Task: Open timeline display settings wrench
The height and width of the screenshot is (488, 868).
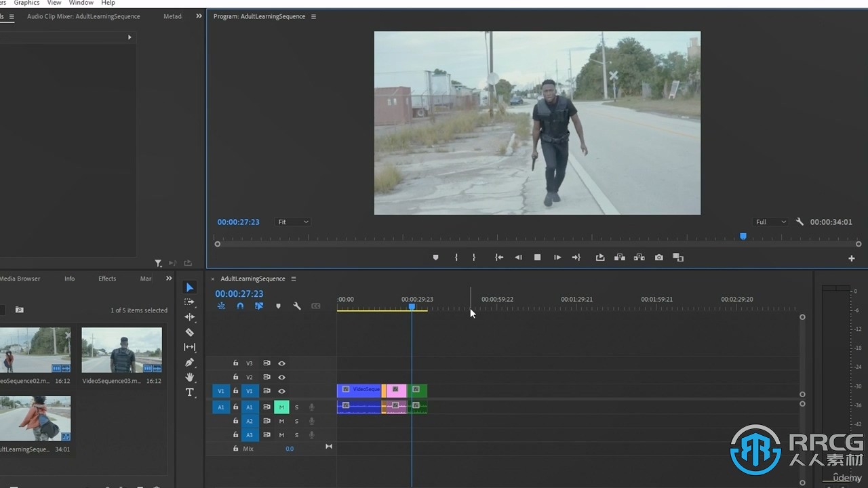Action: 297,306
